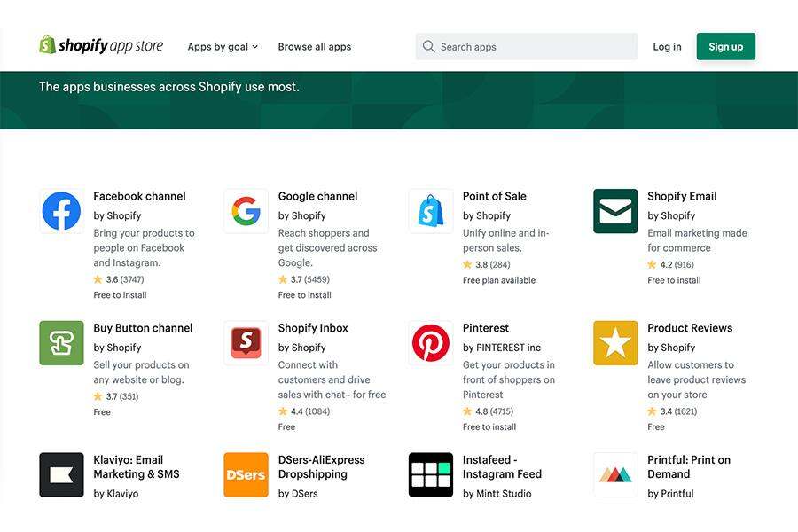Open the Product Reviews star icon
798x532 pixels.
[615, 342]
